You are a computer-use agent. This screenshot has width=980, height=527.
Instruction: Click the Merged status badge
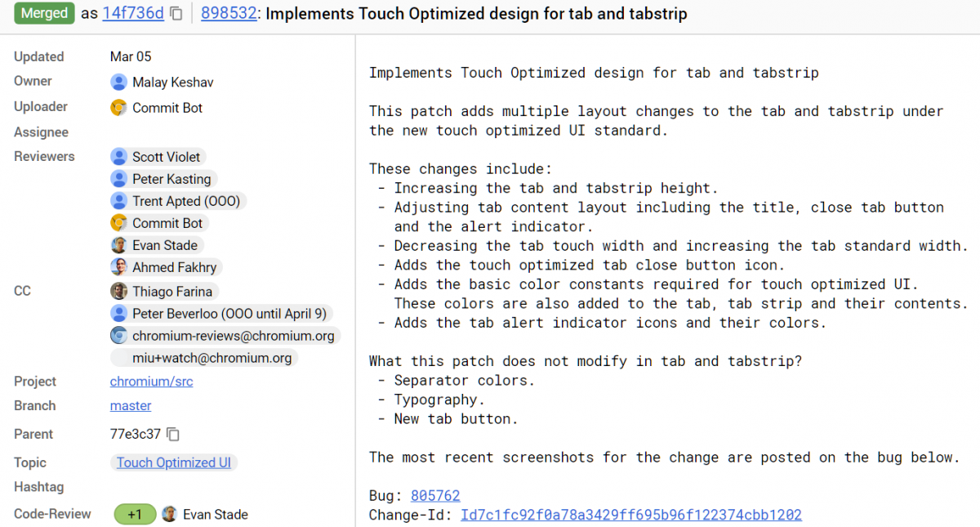click(x=44, y=14)
